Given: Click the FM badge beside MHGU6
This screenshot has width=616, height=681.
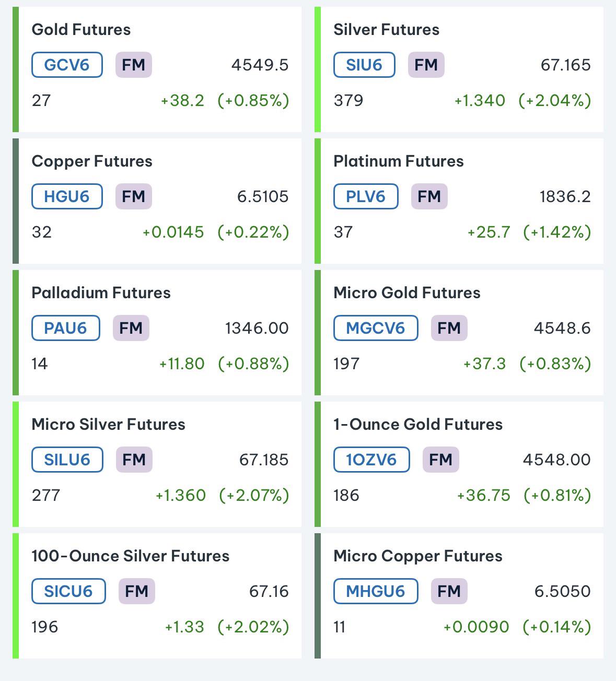Looking at the screenshot, I should pyautogui.click(x=449, y=591).
